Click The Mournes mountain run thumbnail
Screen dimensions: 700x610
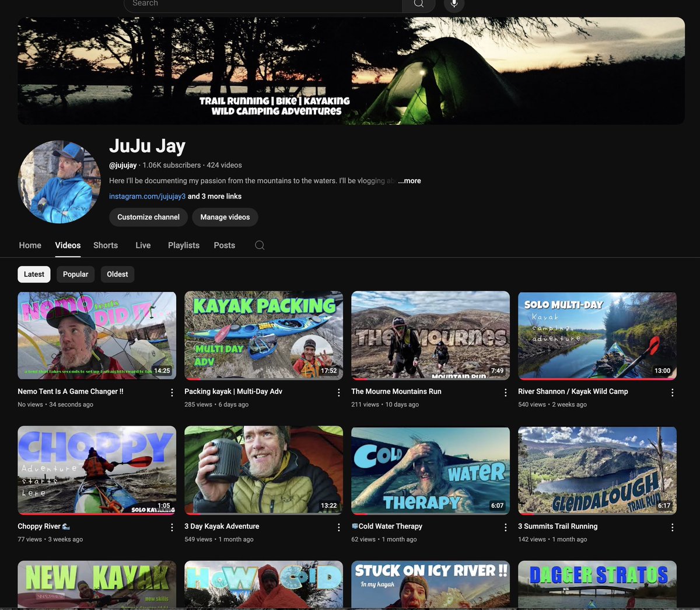tap(430, 336)
